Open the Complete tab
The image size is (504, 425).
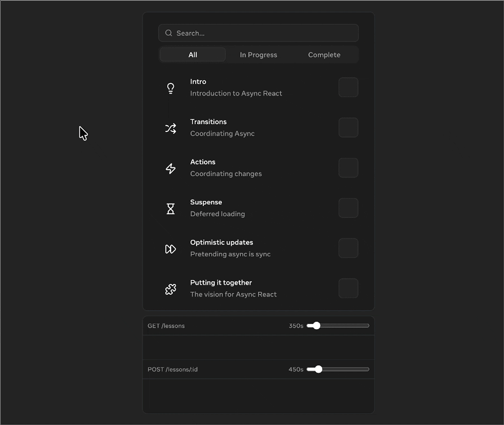(x=324, y=55)
